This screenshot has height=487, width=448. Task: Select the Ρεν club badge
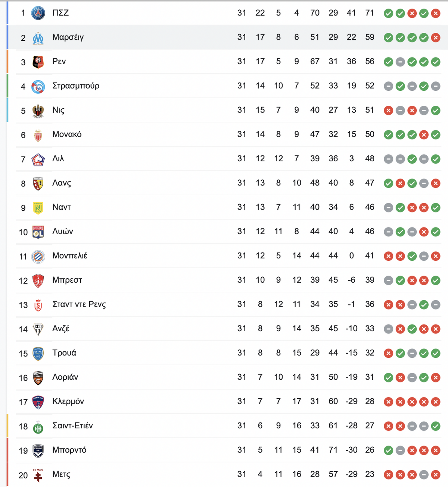coord(38,62)
